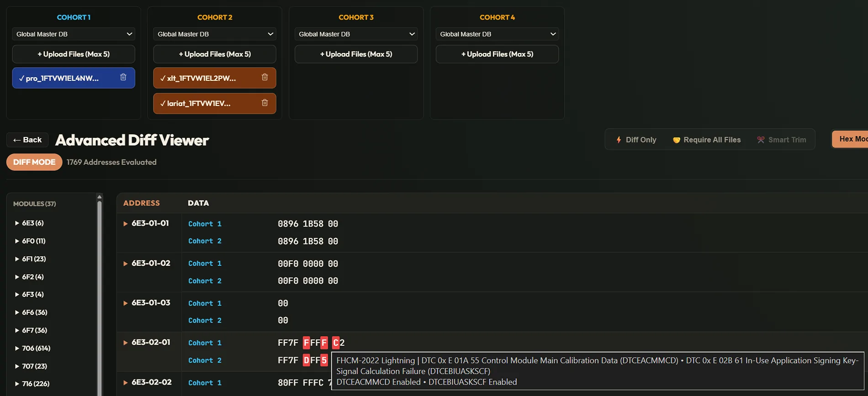This screenshot has width=868, height=396.
Task: Upload files to Cohort 4
Action: (x=497, y=54)
